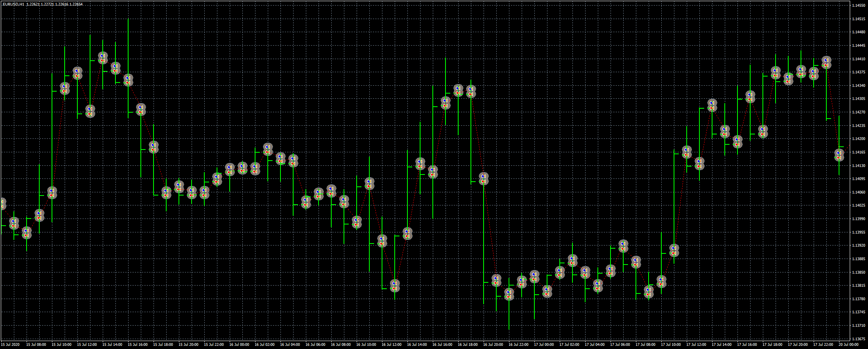Click the 17 Jul 12:00 time label
This screenshot has width=868, height=349.
pyautogui.click(x=696, y=345)
